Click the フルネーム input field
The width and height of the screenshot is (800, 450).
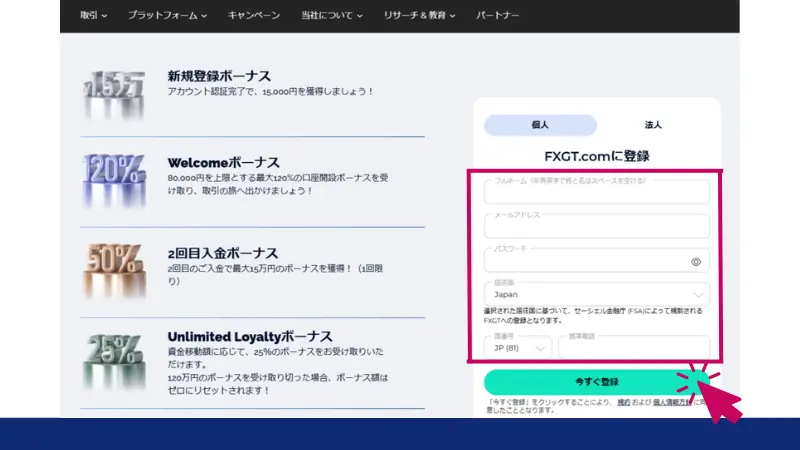click(x=596, y=192)
